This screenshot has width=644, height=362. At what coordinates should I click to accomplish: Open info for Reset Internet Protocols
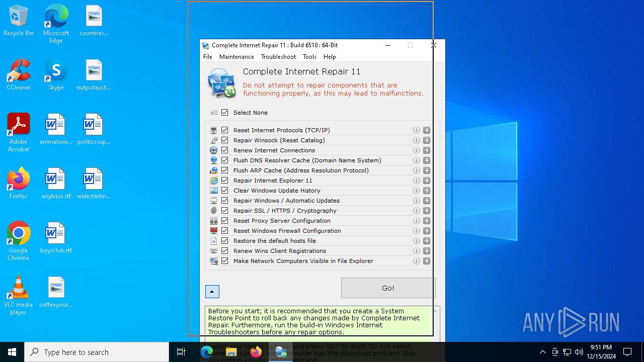417,130
